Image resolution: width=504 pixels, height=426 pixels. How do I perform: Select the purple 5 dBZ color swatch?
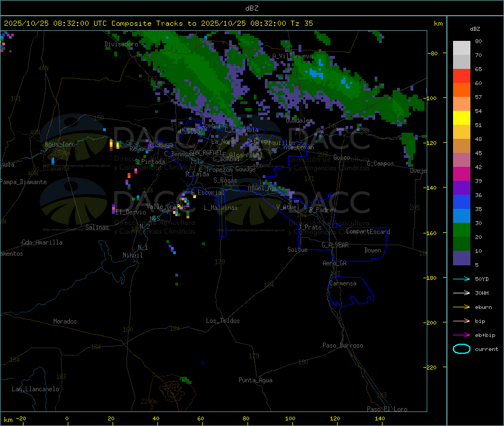461,258
